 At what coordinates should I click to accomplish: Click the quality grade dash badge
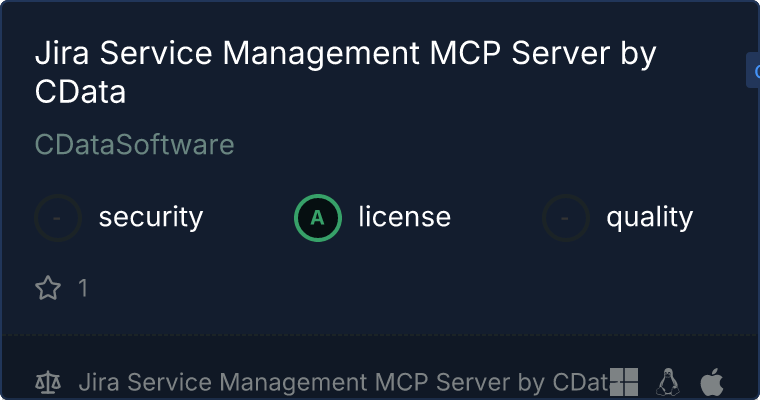[566, 218]
